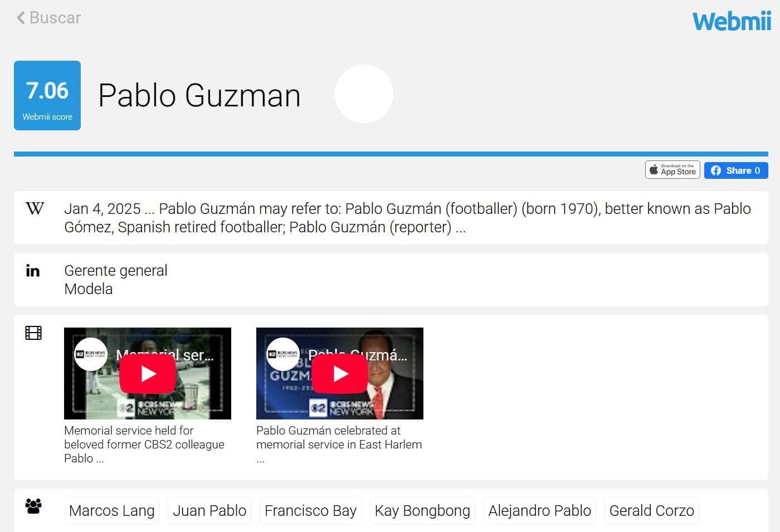Click the Pablo Guzman name heading
The image size is (780, 532).
199,95
